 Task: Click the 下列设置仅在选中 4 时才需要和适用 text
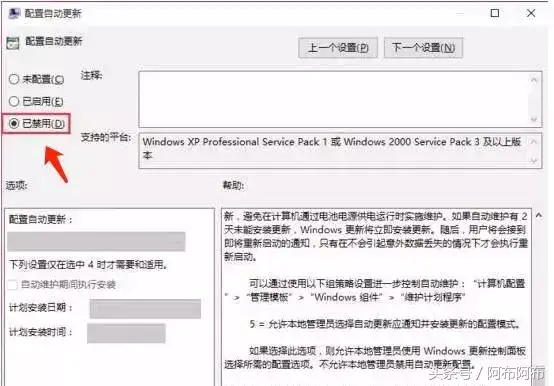(x=88, y=265)
